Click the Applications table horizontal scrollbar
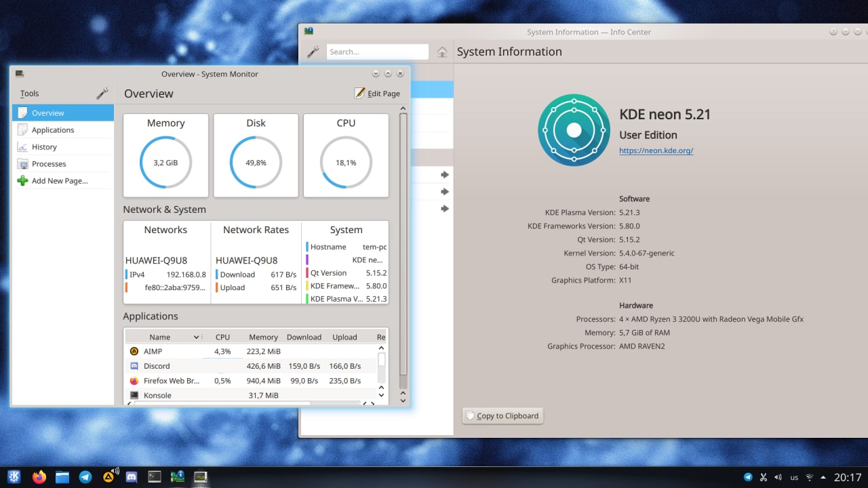This screenshot has width=868, height=488. (x=248, y=403)
